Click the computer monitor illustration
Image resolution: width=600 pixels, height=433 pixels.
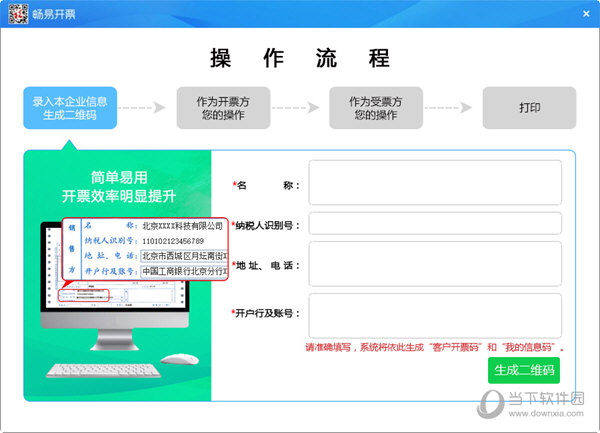pos(115,286)
